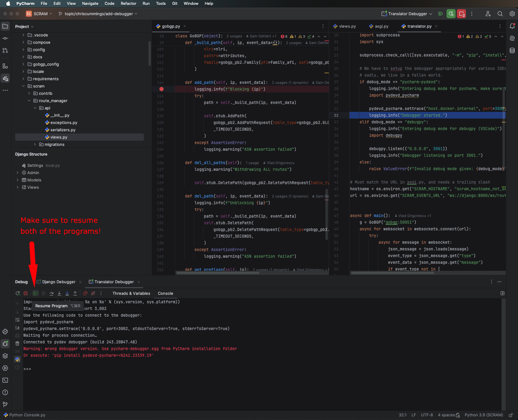The image size is (518, 420).
Task: Open the Django Structure sidebar icon
Action: 5,78
